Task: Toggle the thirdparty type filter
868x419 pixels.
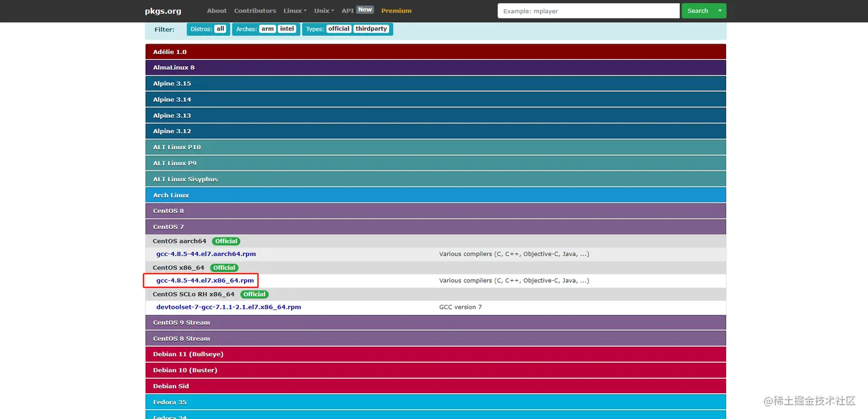Action: coord(371,29)
